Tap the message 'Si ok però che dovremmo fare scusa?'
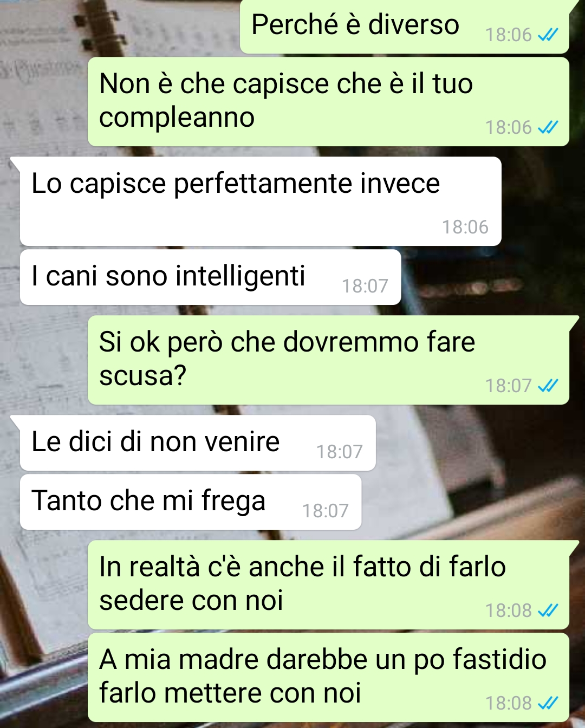 pos(328,360)
